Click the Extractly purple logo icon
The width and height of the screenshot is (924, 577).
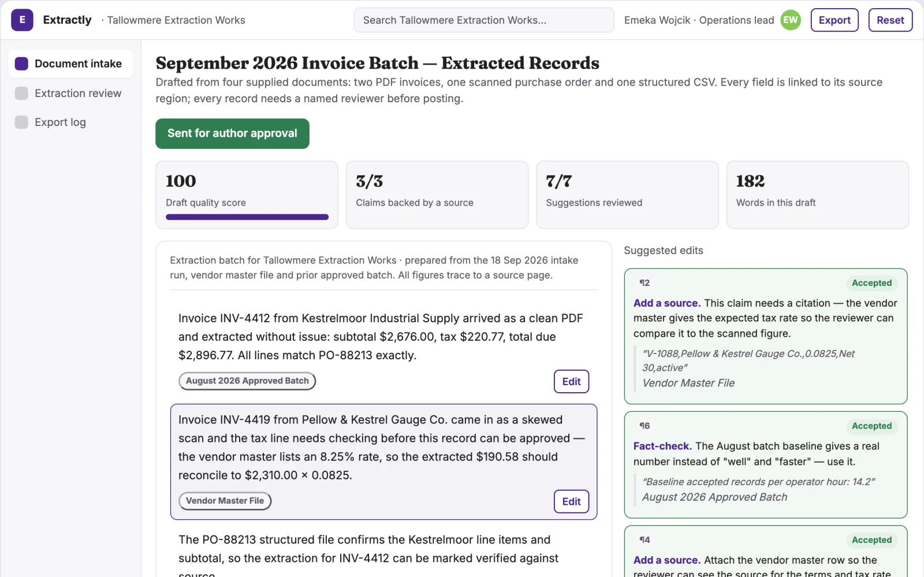(x=22, y=20)
